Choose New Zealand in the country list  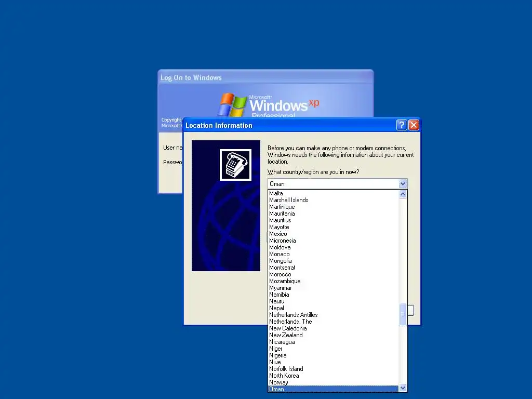pos(333,335)
